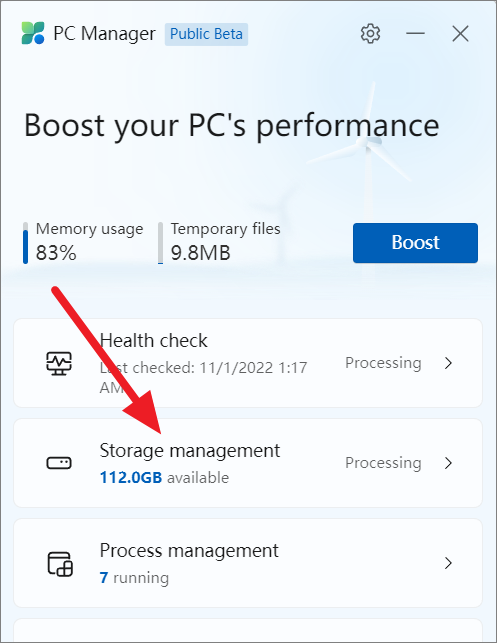This screenshot has height=643, width=497.
Task: Click the Public Beta badge
Action: pyautogui.click(x=206, y=34)
